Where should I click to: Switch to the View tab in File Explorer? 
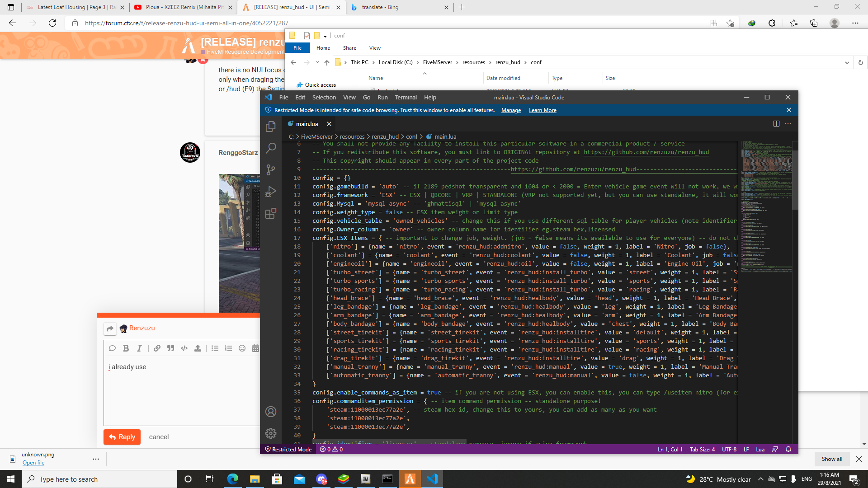(375, 48)
